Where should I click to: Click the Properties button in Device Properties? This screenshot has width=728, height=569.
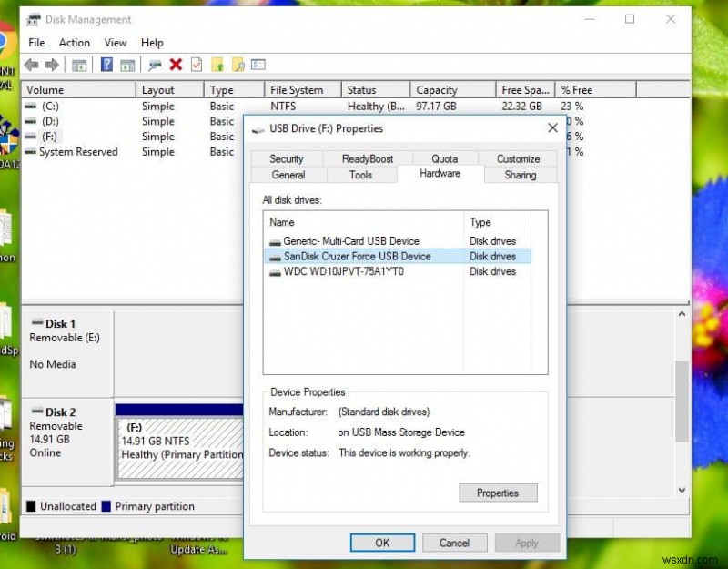click(498, 493)
